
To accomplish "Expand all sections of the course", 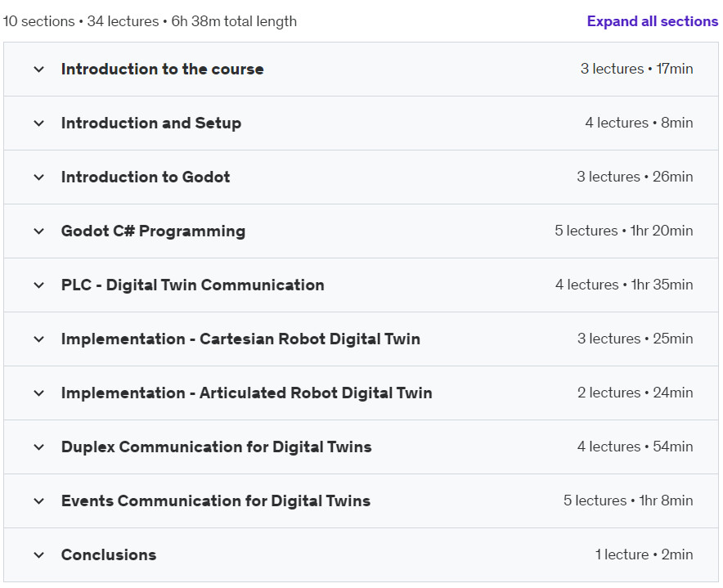I will click(652, 21).
